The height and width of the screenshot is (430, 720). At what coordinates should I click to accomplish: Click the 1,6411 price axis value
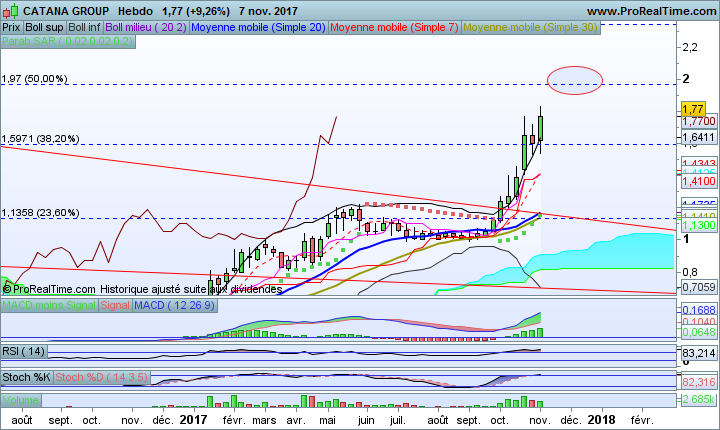[x=698, y=137]
